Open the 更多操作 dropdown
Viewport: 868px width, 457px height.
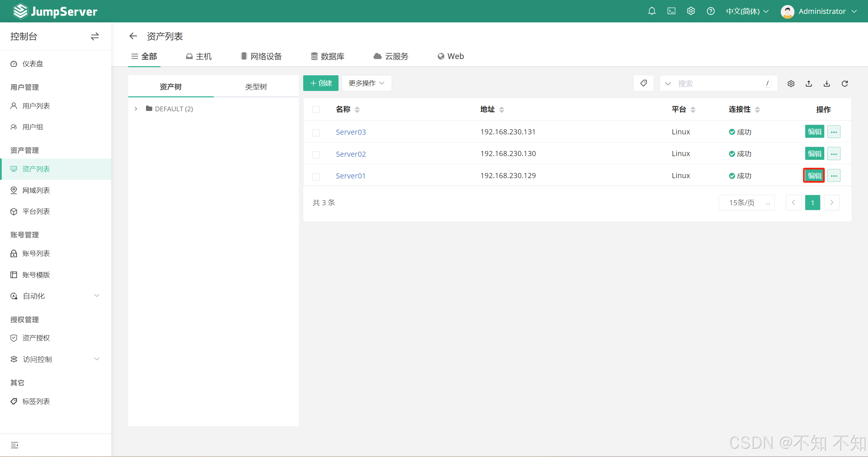(366, 83)
